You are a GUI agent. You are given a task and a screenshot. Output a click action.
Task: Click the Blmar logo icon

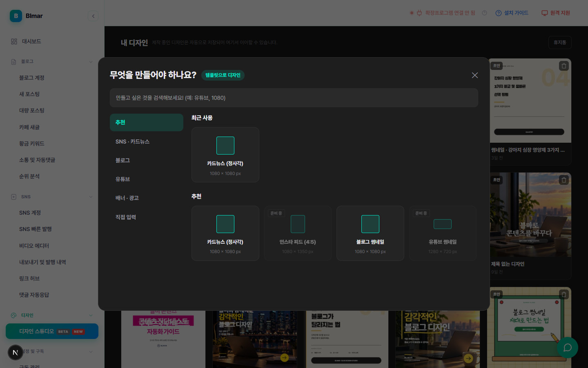(16, 16)
